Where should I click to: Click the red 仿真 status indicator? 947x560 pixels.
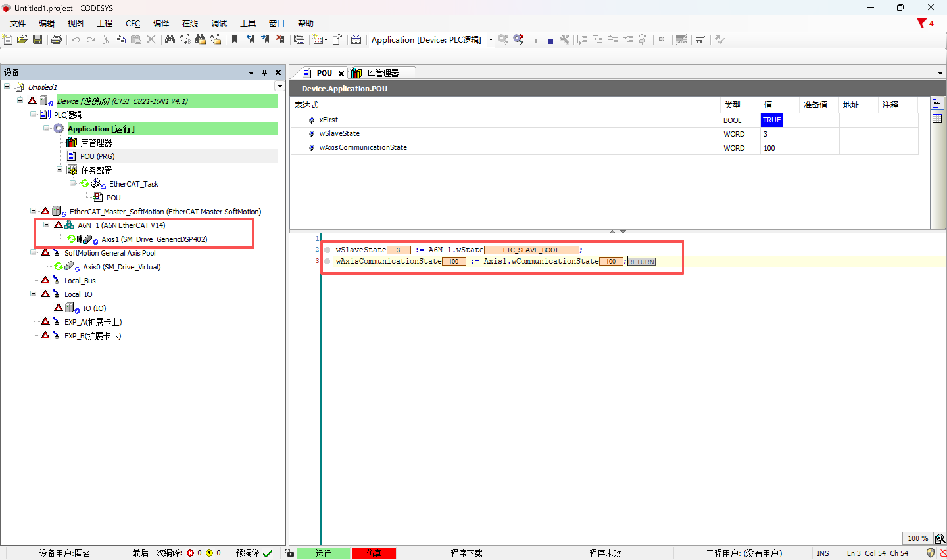click(x=374, y=553)
